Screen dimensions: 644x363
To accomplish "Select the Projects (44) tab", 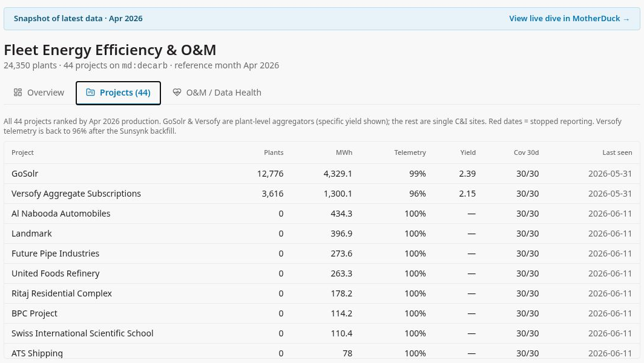I will [118, 93].
